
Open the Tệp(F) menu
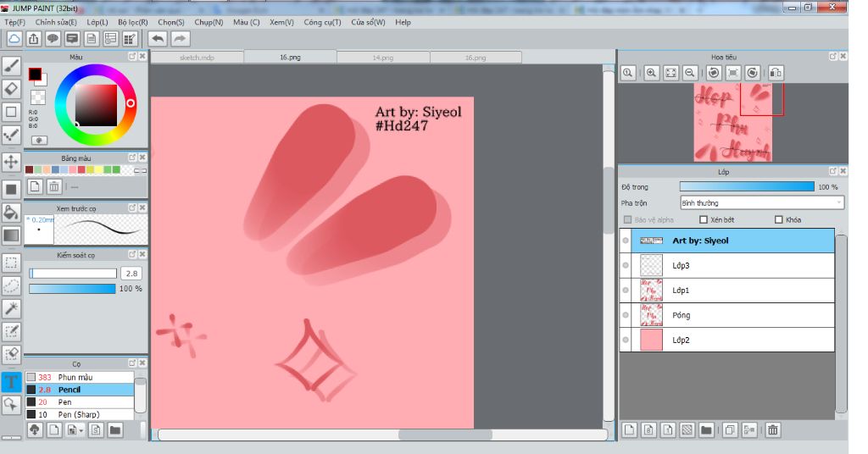tap(15, 22)
